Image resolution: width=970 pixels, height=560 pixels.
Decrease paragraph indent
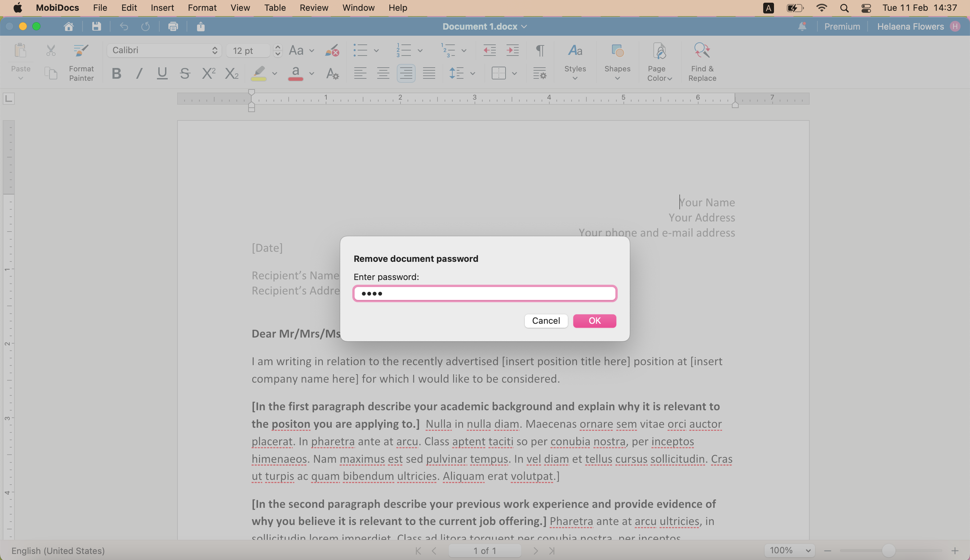[489, 50]
